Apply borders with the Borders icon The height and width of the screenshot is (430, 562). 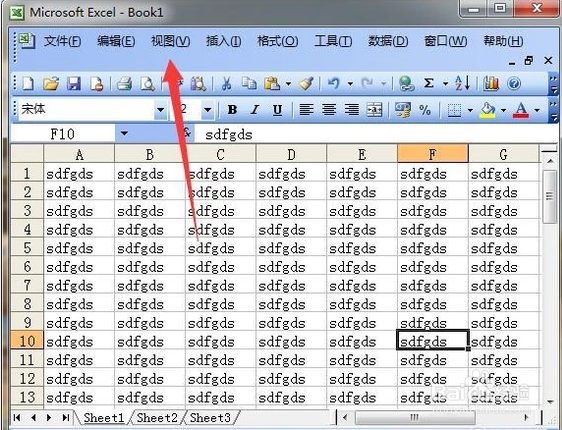point(454,110)
